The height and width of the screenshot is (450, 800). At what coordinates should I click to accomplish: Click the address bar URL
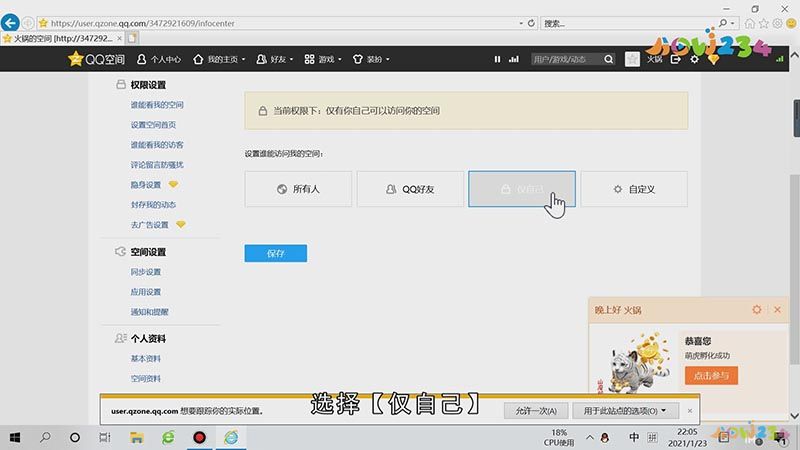pyautogui.click(x=143, y=23)
